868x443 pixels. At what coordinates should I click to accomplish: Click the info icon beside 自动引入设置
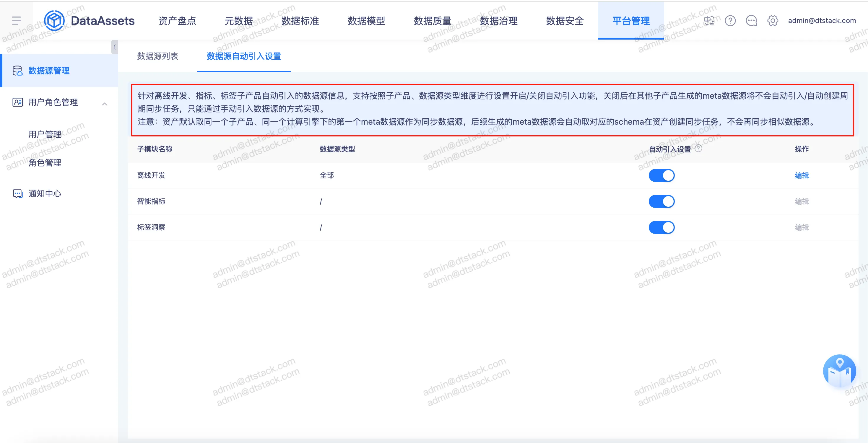698,149
